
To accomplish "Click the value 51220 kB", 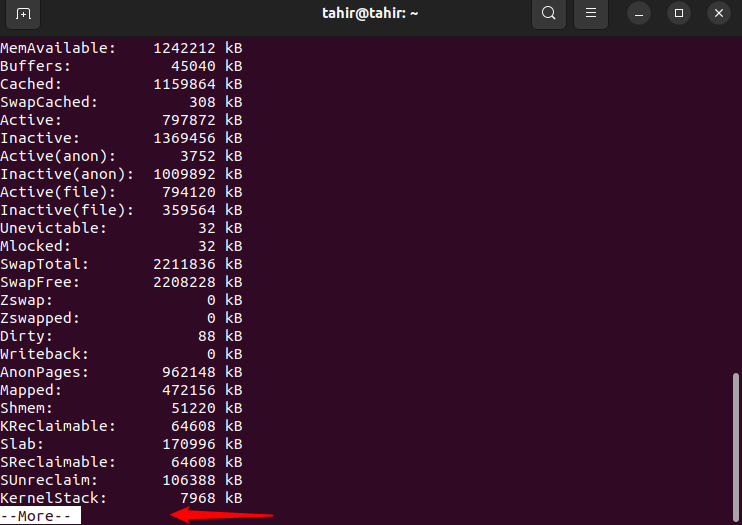I will click(207, 408).
